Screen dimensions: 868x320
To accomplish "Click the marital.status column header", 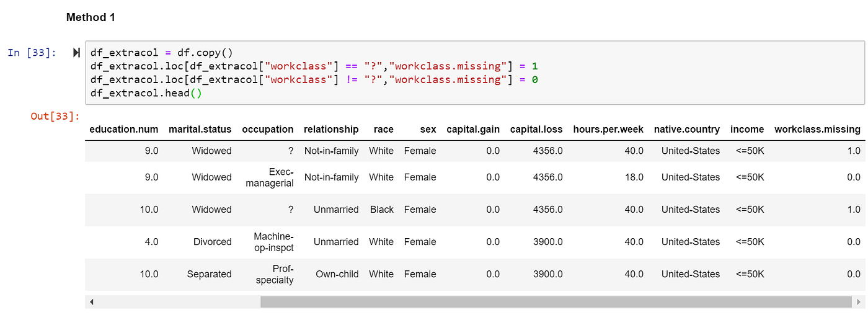I will [200, 130].
